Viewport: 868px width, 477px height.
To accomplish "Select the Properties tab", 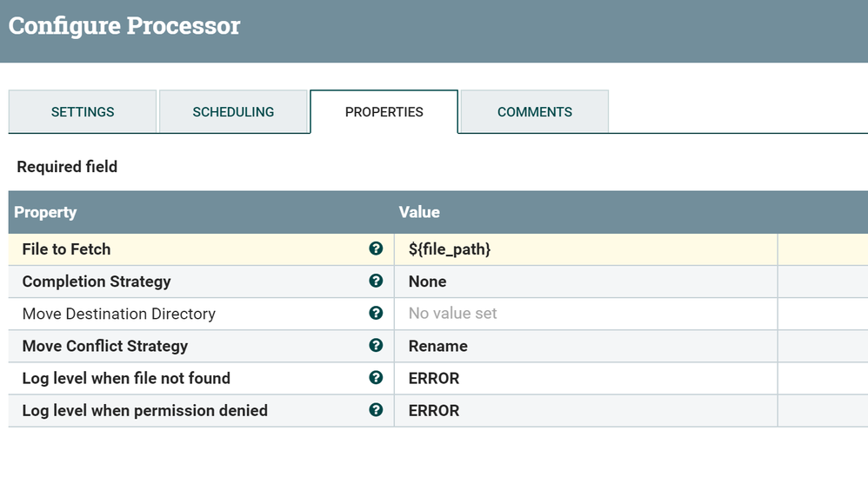I will pyautogui.click(x=384, y=112).
